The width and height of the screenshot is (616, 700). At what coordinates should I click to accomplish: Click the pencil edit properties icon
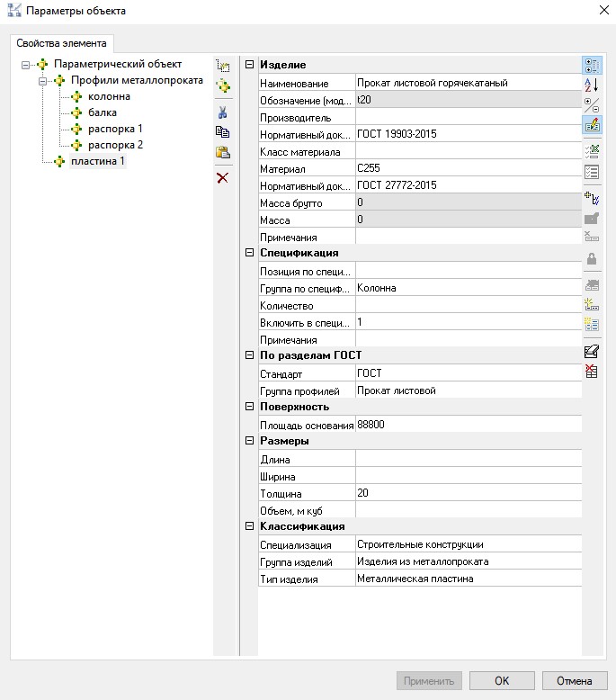[592, 125]
